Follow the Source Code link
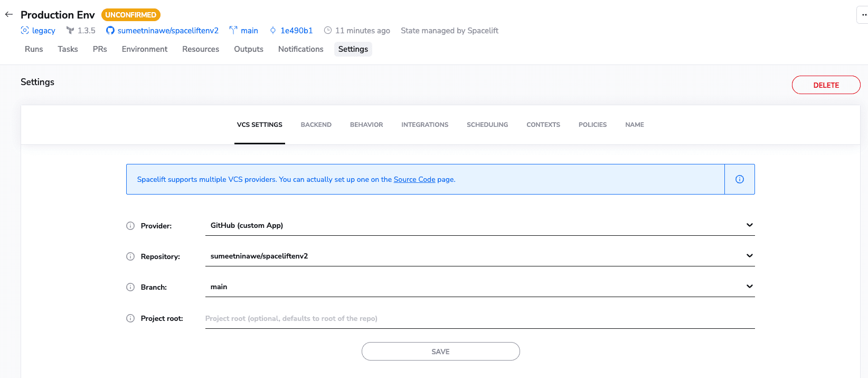868x378 pixels. (414, 179)
